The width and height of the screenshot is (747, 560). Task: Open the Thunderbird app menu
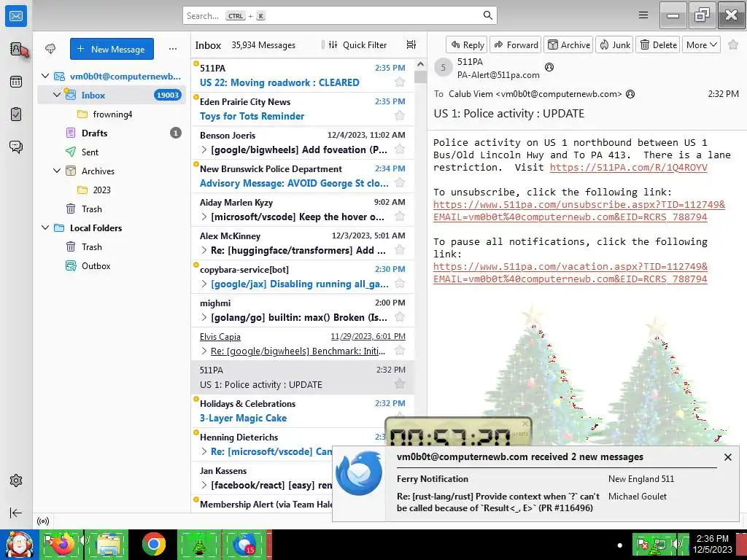click(x=643, y=15)
